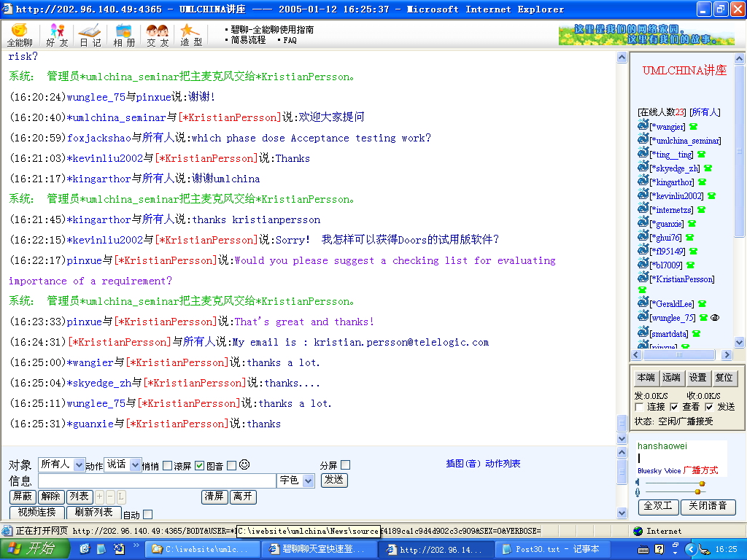The image size is (747, 560).
Task: Click the green phone icon beside kevinliu2002
Action: coord(712,195)
